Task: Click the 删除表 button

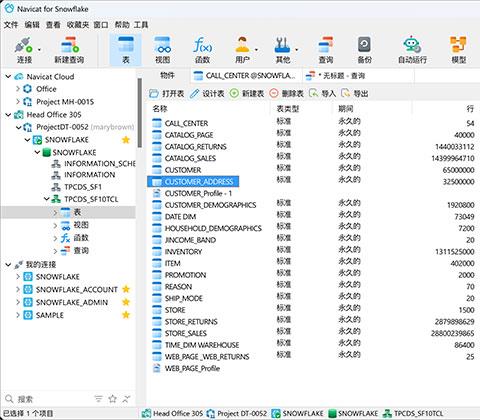Action: tap(287, 94)
